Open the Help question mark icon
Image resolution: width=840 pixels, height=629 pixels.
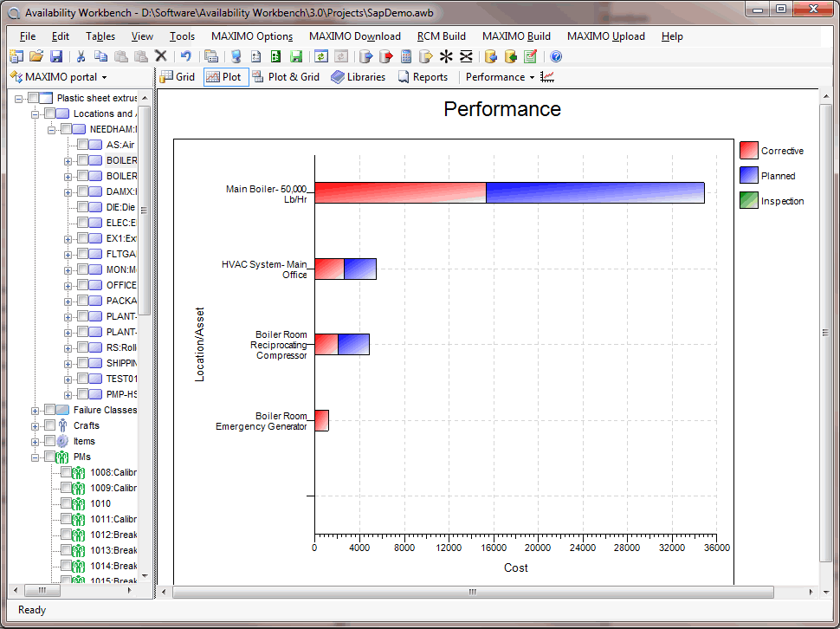point(556,55)
